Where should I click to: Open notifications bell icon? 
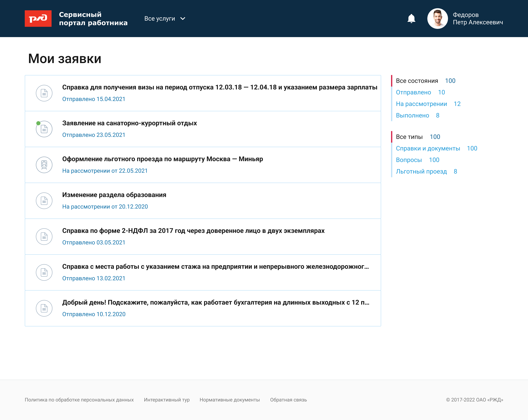click(411, 19)
